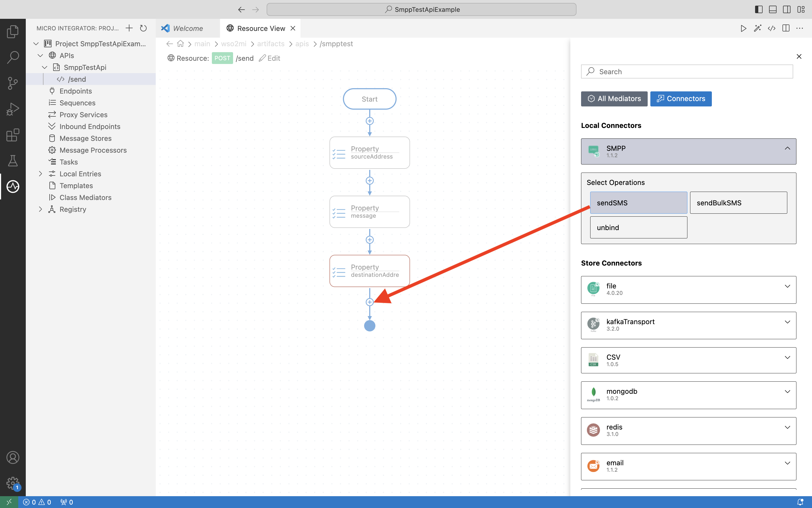Navigate back in the breadcrumb bar
The width and height of the screenshot is (812, 508).
click(170, 44)
